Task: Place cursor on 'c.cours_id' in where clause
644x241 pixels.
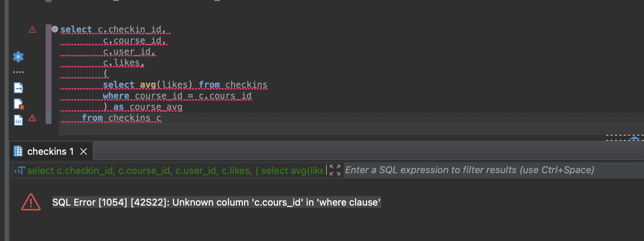Action: coord(225,96)
